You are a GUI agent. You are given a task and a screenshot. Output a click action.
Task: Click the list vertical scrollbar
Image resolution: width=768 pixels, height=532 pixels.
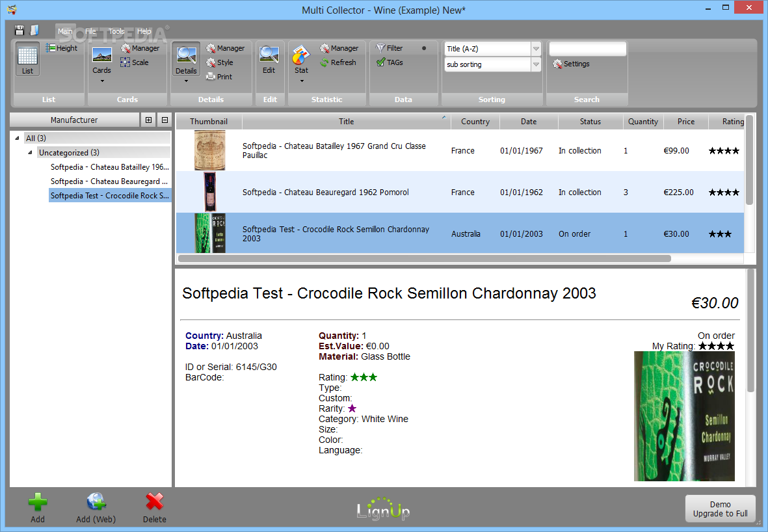pos(749,160)
